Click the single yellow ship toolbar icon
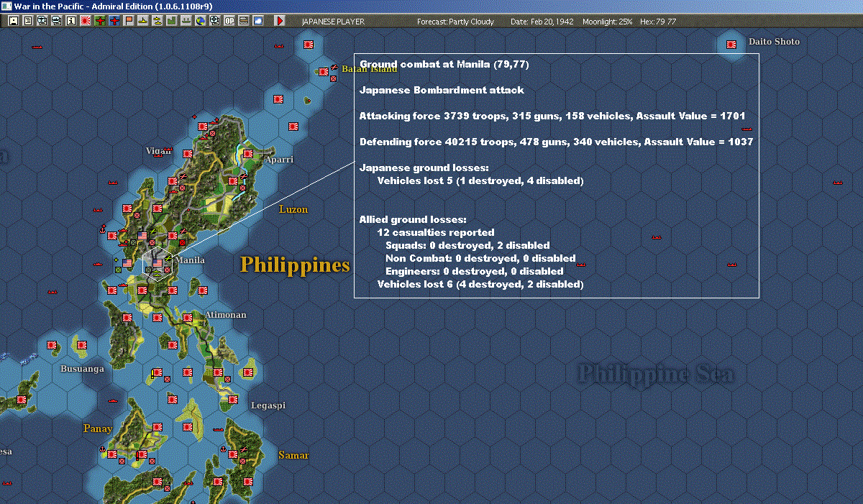The width and height of the screenshot is (863, 504). coord(143,21)
